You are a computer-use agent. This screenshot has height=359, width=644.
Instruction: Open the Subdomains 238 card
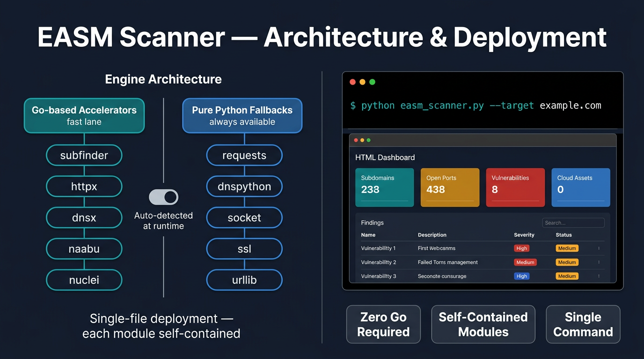pos(385,187)
